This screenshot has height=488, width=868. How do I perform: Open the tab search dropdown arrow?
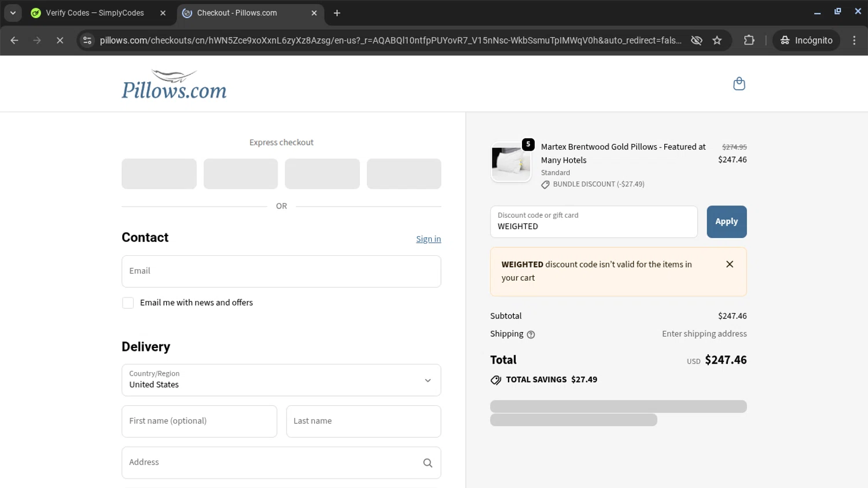tap(13, 13)
